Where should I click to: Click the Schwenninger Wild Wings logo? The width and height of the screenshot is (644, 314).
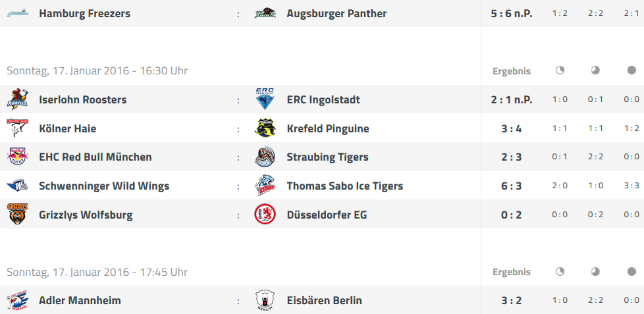(17, 186)
